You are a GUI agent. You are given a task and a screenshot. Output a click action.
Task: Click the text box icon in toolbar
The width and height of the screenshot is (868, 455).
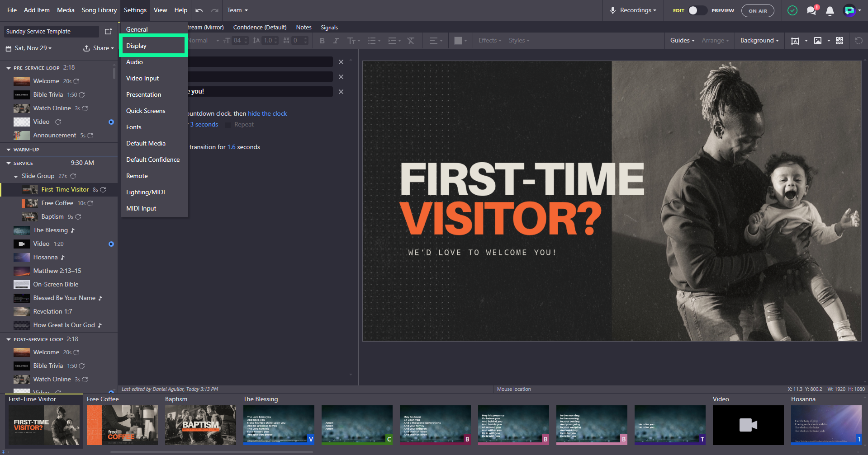click(x=795, y=41)
